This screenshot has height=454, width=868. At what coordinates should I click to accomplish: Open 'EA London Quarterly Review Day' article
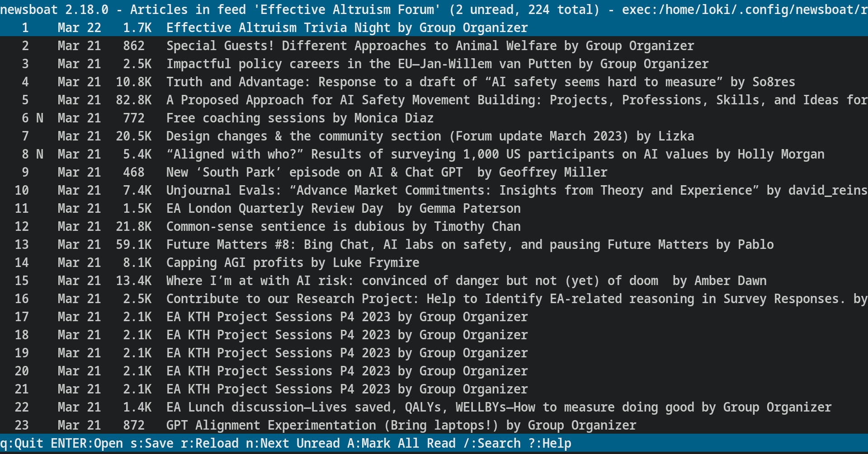pyautogui.click(x=343, y=208)
